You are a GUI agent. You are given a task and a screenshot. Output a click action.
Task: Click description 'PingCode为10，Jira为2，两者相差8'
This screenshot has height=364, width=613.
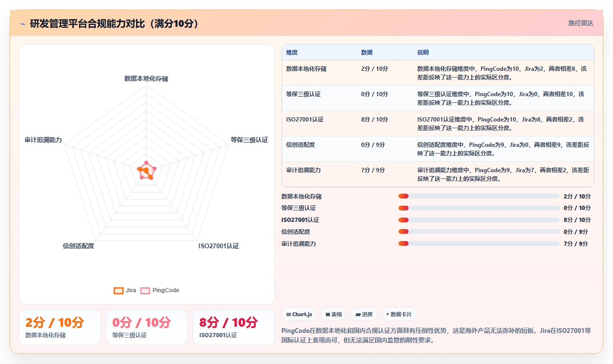click(526, 68)
